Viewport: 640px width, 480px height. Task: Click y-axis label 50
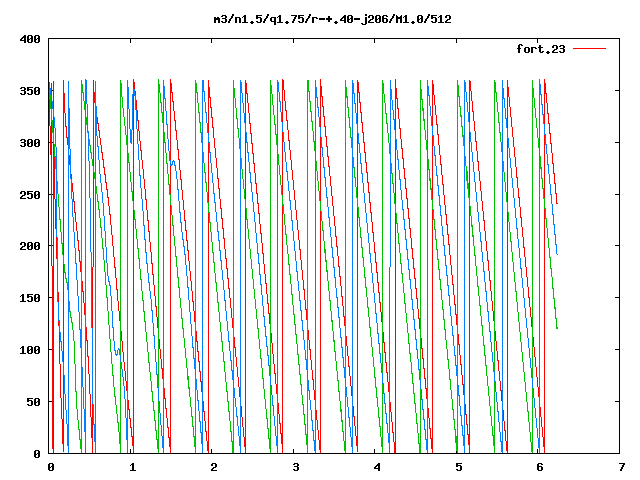33,402
